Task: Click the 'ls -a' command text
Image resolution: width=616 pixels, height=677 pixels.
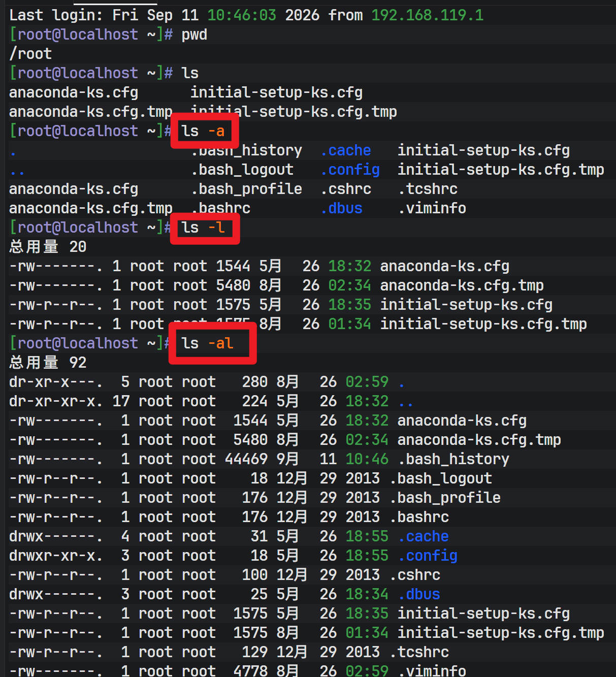Action: (x=203, y=131)
